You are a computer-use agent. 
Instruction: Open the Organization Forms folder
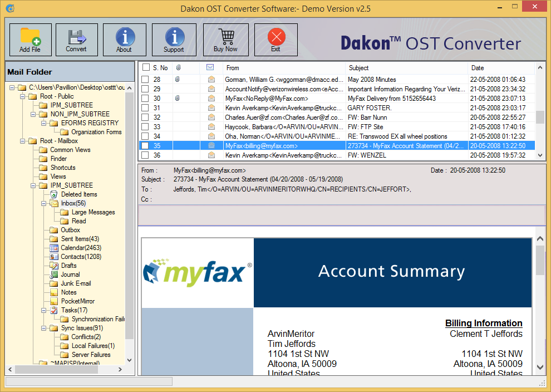point(96,132)
